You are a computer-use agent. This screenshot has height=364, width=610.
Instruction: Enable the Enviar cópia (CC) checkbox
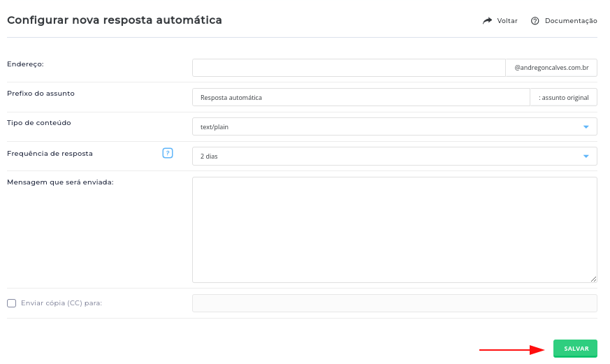pos(12,303)
